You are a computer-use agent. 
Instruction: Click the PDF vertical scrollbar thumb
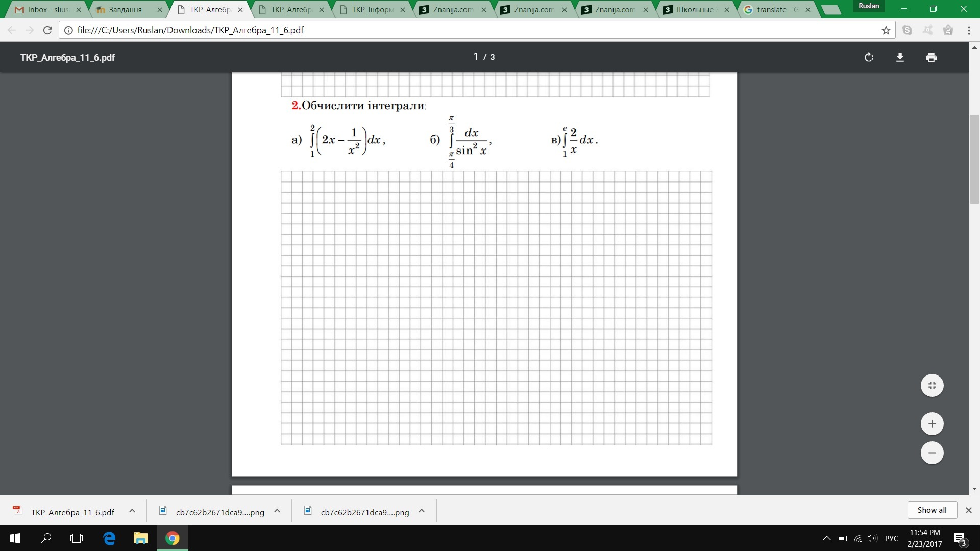click(974, 159)
